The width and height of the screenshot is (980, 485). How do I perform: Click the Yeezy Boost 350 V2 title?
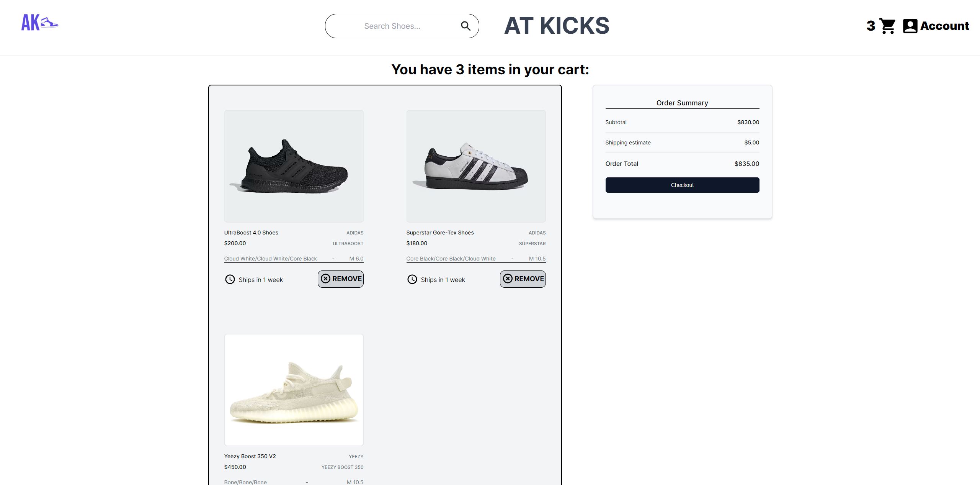pyautogui.click(x=250, y=456)
